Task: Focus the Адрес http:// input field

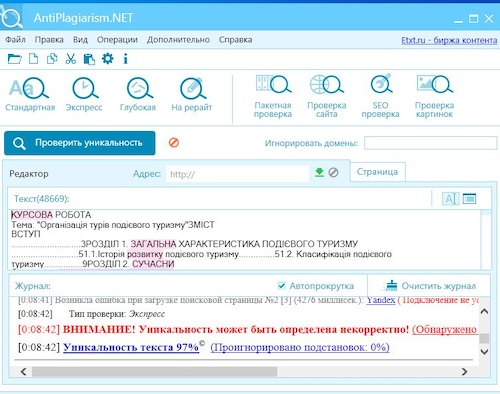Action: [238, 174]
